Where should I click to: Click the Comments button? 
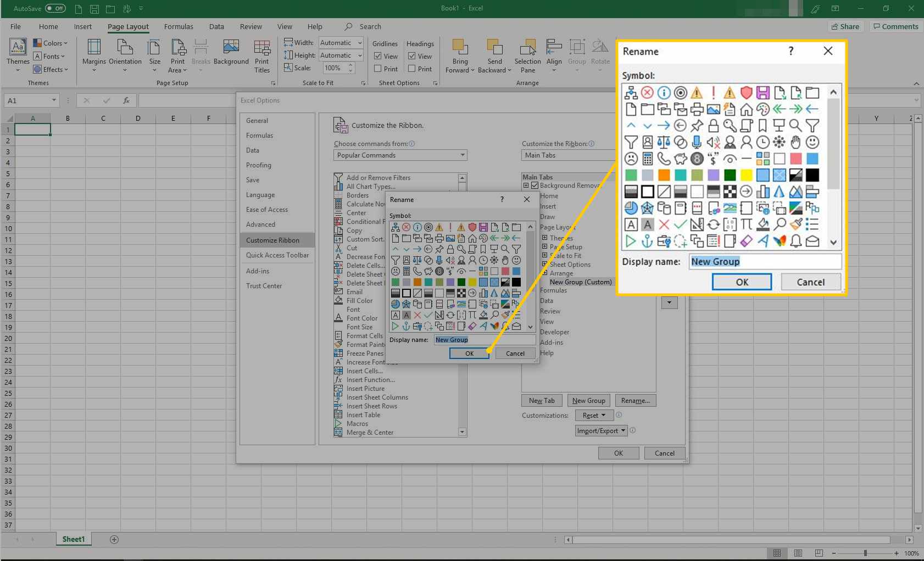[895, 26]
